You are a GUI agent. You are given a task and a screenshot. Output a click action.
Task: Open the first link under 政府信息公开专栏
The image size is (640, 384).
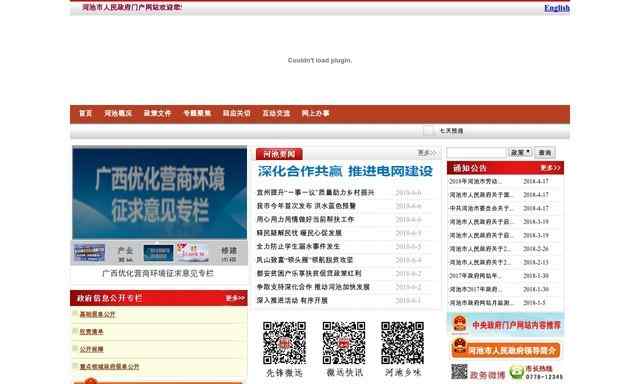97,314
